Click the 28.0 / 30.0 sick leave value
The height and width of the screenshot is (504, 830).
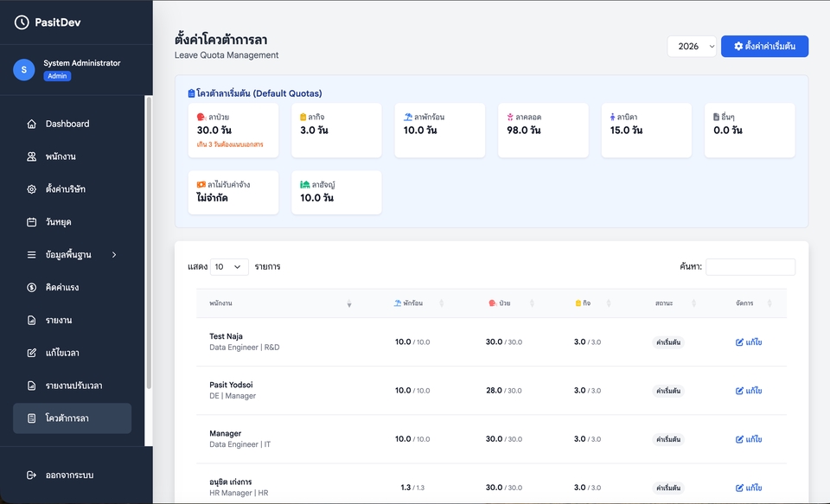[x=503, y=391]
